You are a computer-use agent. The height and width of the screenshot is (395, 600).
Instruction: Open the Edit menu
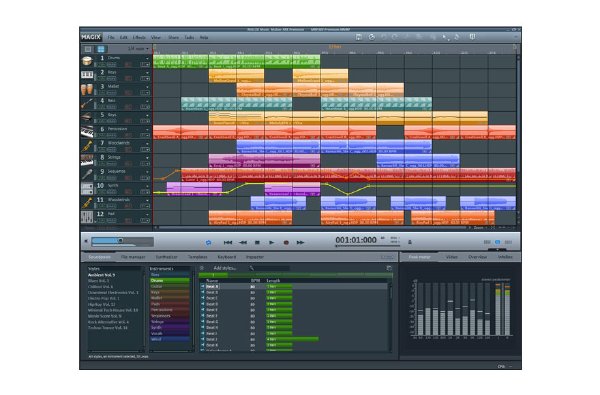[x=124, y=38]
